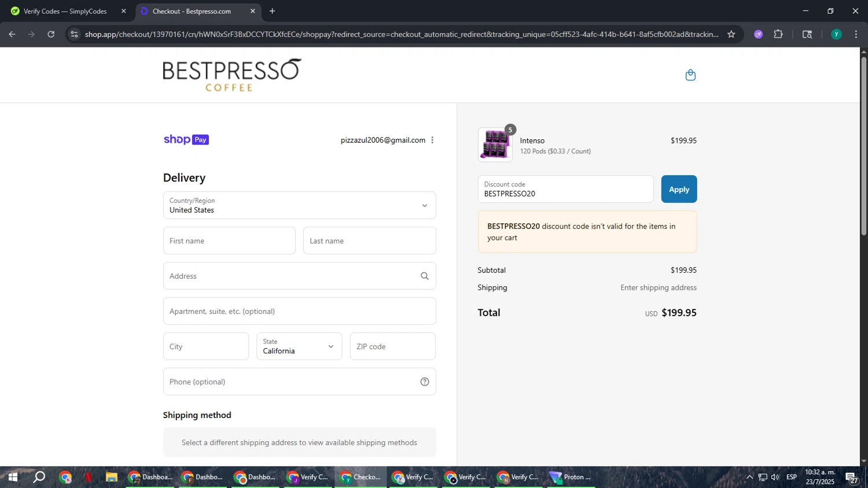The image size is (868, 488).
Task: Click the Bestpresso Coffee logo
Action: [x=232, y=75]
